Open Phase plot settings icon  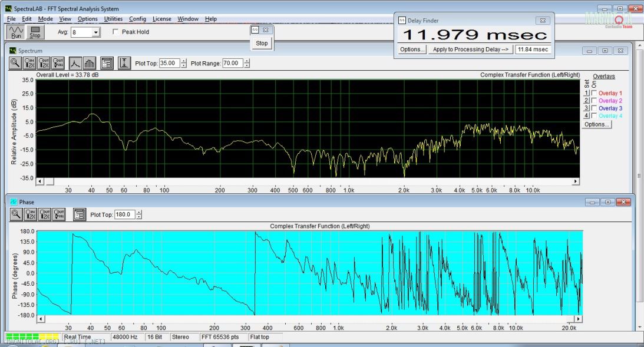pos(80,214)
